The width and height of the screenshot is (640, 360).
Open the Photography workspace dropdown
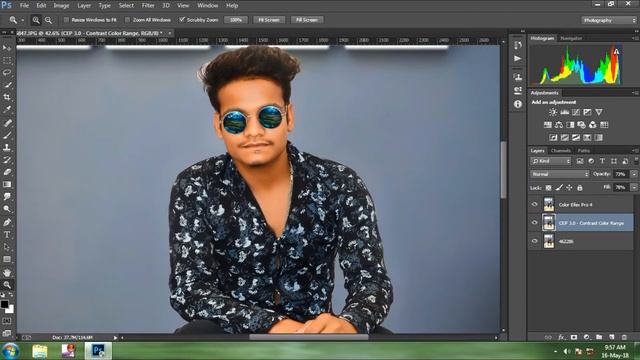click(x=609, y=20)
